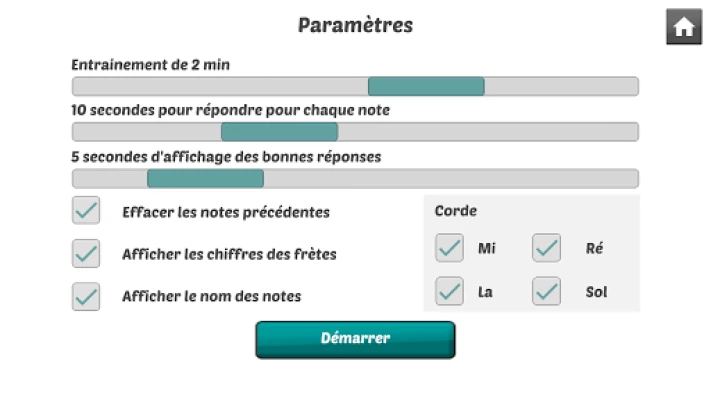Click the answer time slider handle
The image size is (711, 400).
[279, 132]
